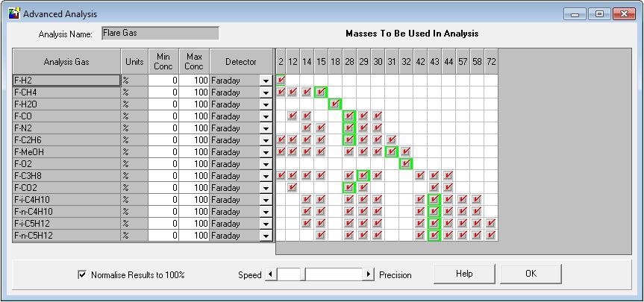Minimize the Advanced Analysis window
Viewport: 644px width, 302px height.
click(x=575, y=14)
